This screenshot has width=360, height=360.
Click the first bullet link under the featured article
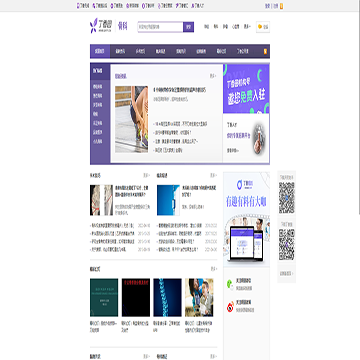point(180,124)
